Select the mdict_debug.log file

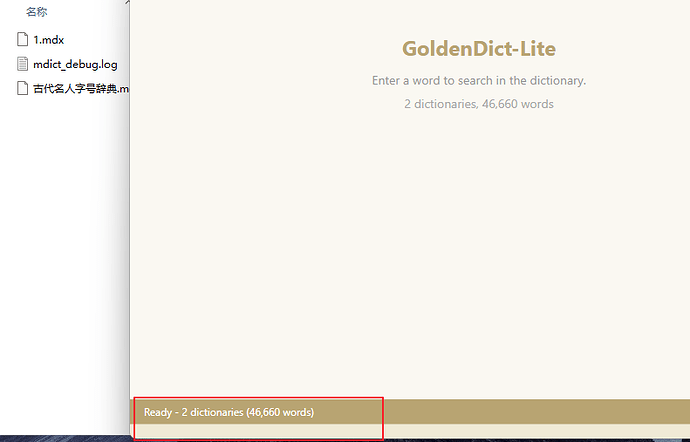point(75,64)
